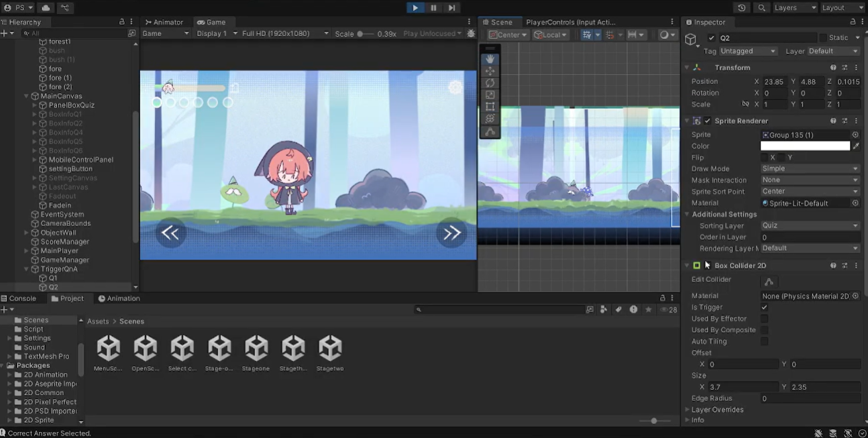
Task: Toggle the Static checkbox for Q2
Action: click(822, 38)
